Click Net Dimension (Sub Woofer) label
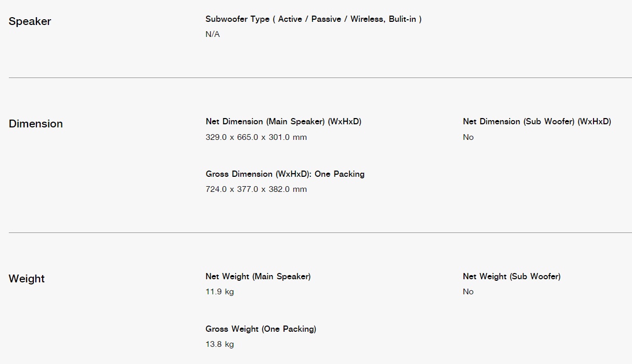The image size is (632, 364). tap(537, 122)
